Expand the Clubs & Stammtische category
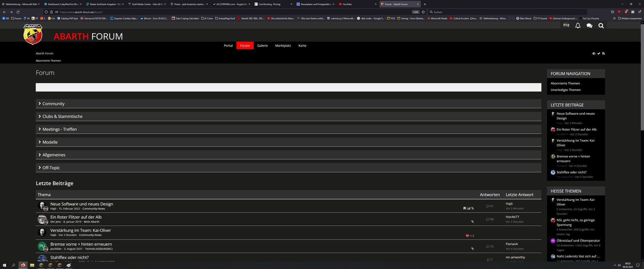This screenshot has height=269, width=644. coord(62,117)
